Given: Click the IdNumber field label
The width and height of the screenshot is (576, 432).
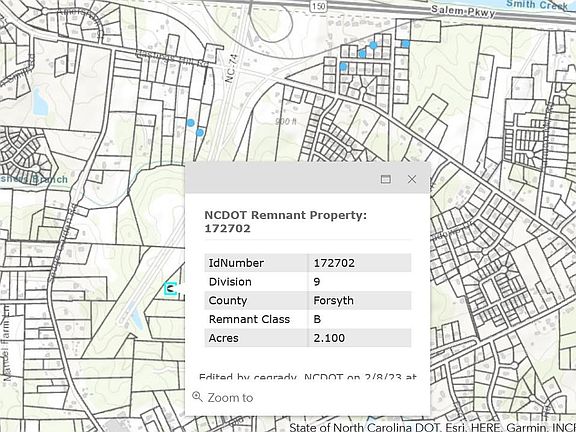Looking at the screenshot, I should pos(236,263).
